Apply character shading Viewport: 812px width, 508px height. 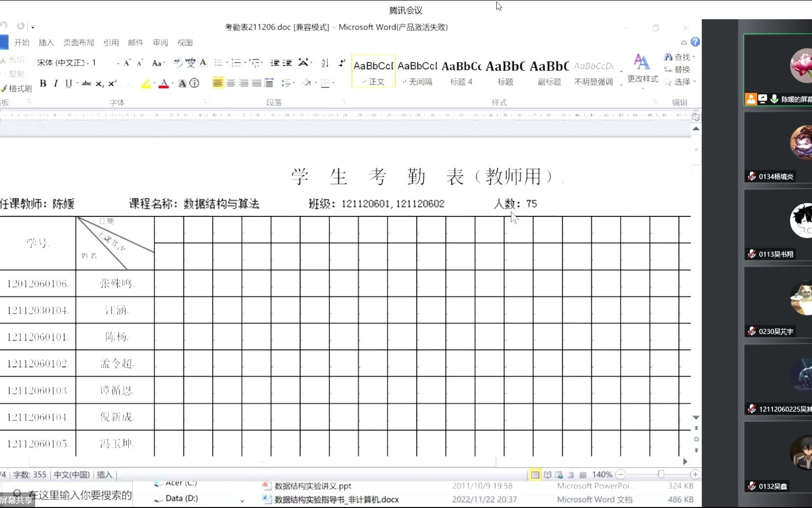click(182, 84)
